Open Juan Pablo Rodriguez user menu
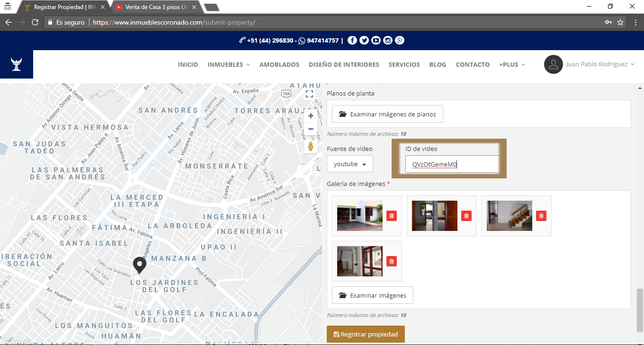This screenshot has height=345, width=644. coord(590,64)
